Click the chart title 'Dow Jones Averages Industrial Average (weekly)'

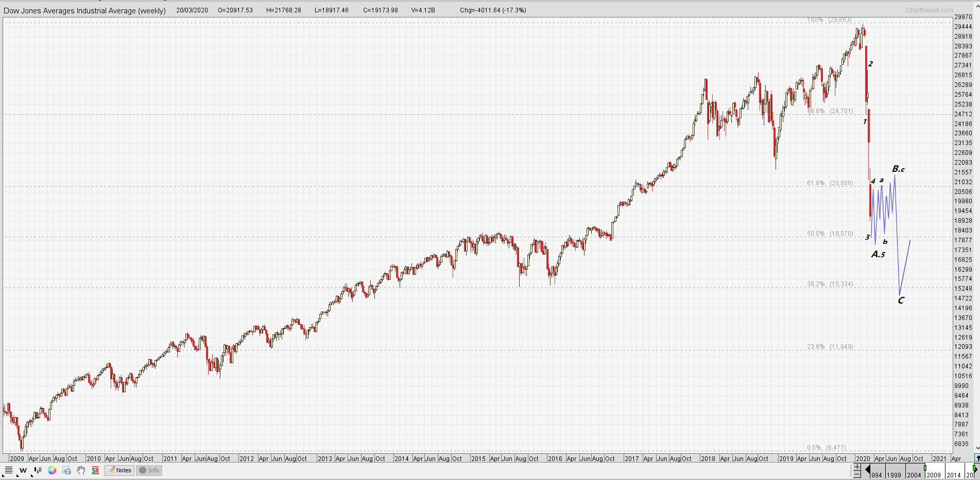pos(84,10)
